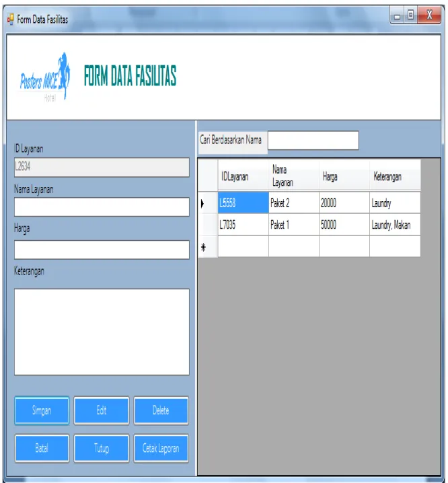Viewport: 448px width, 483px height.
Task: Select the table cell L7035
Action: 243,225
